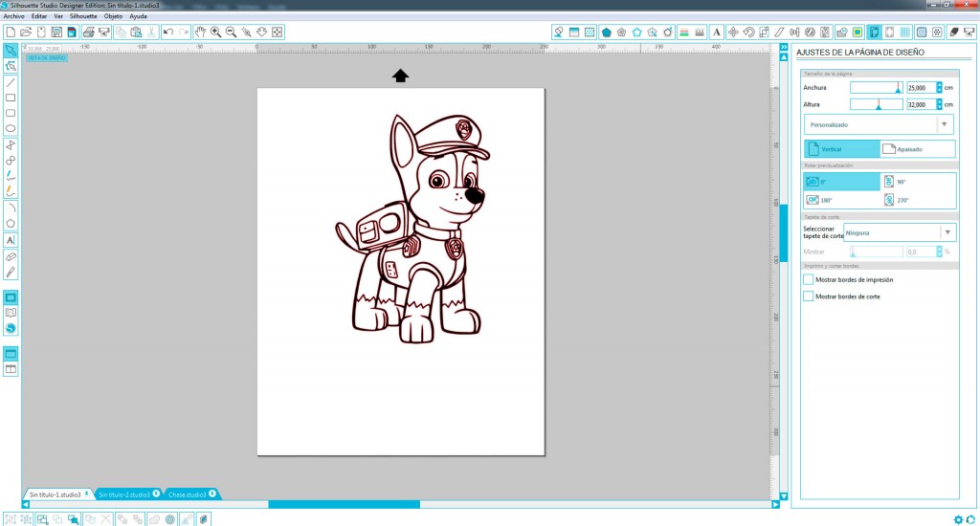The image size is (980, 526).
Task: Open preferences gear icon at bottom right
Action: (x=958, y=519)
